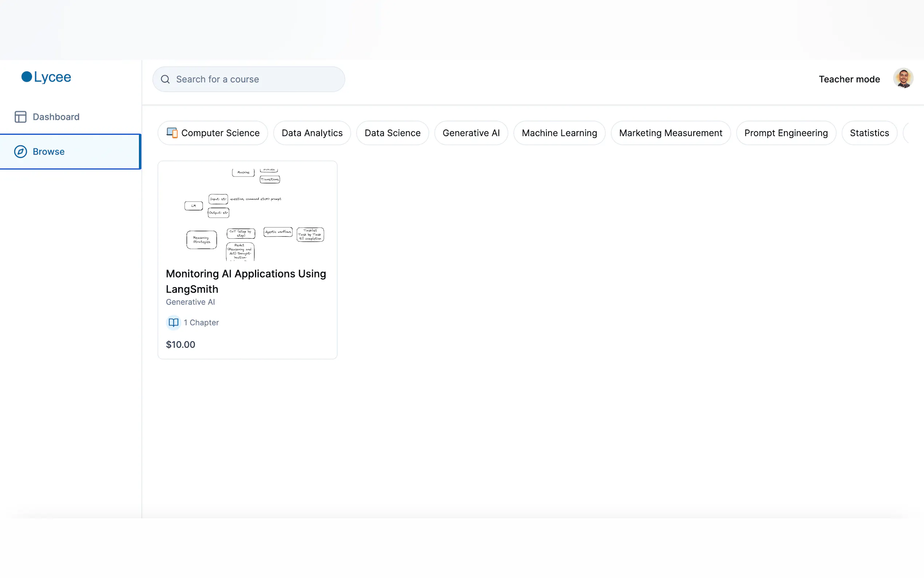Open the Dashboard page
The image size is (924, 578).
56,116
